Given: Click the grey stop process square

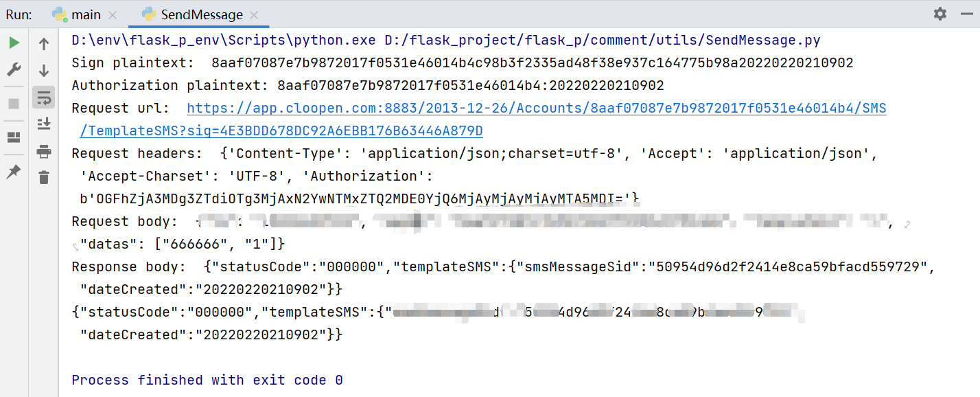Looking at the screenshot, I should click(x=14, y=104).
